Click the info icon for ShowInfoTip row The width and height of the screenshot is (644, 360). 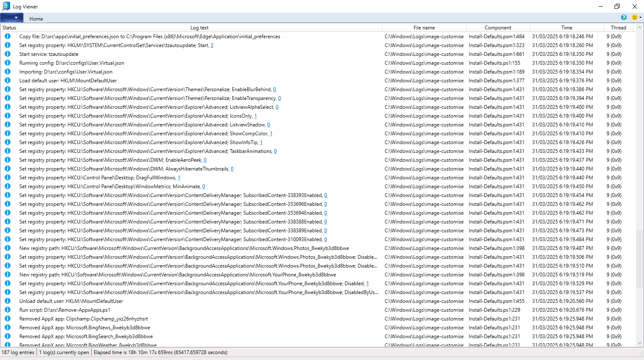[8, 142]
